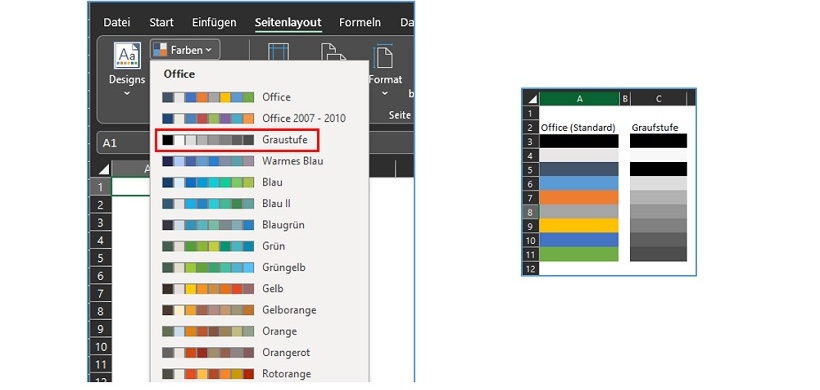Screen dimensions: 820x390
Task: Select the Gelborange color scheme
Action: 260,310
